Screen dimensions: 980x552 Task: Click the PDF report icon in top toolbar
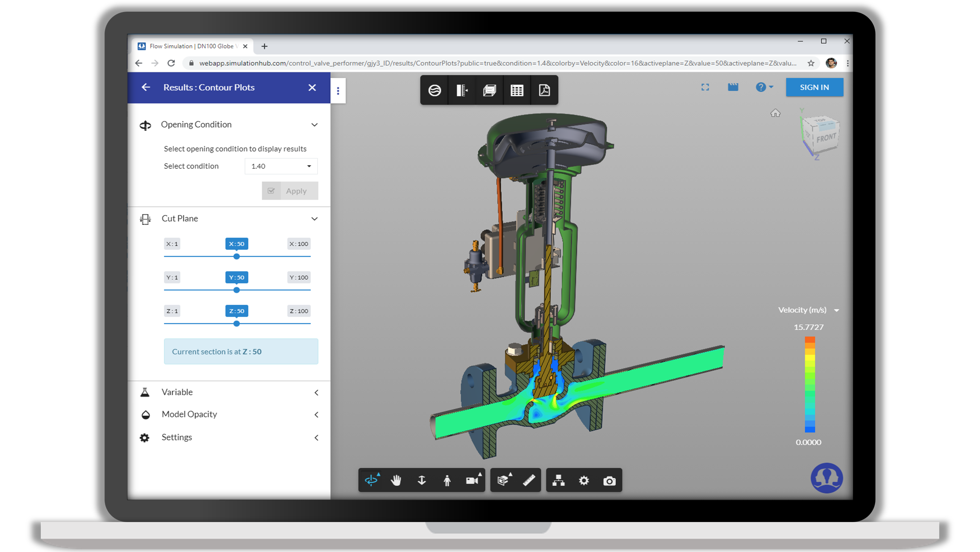[544, 90]
